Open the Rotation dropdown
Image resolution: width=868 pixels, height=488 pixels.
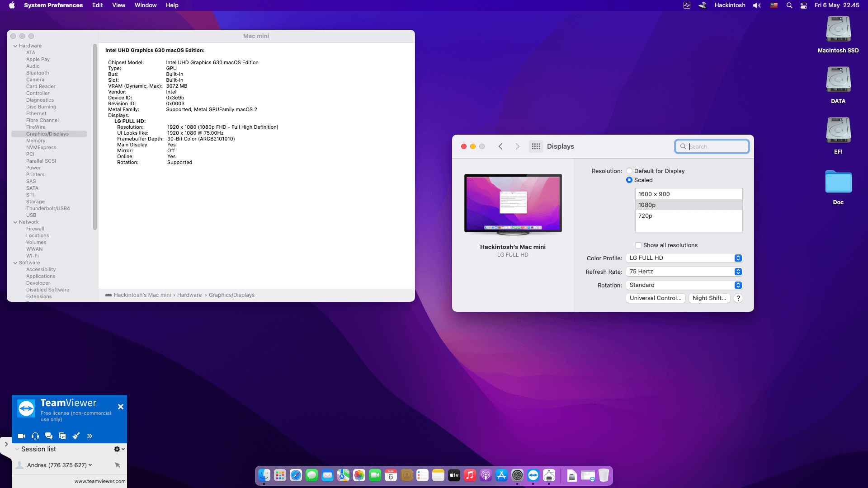point(684,285)
